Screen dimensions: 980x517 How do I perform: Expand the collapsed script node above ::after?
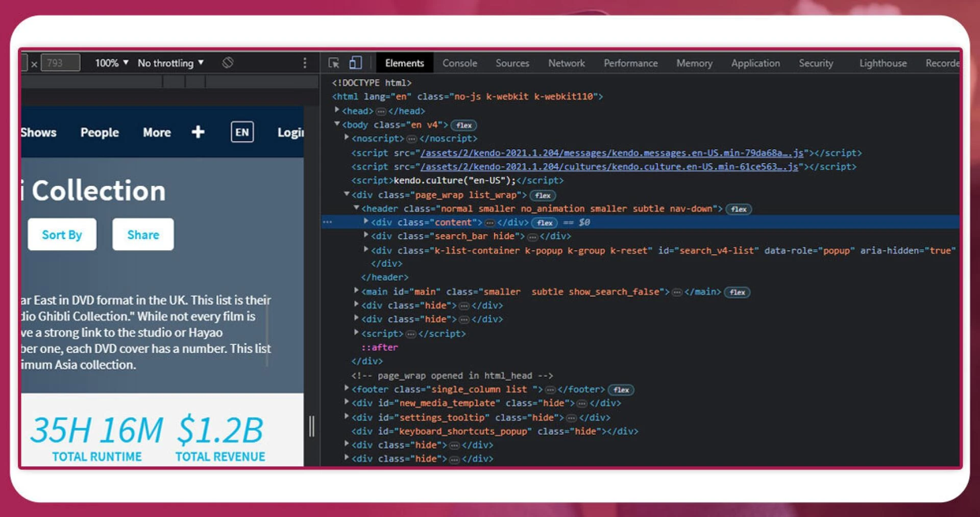[x=357, y=333]
